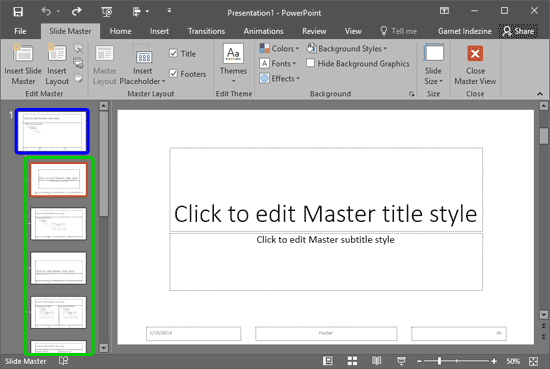The height and width of the screenshot is (369, 550).
Task: Open Background Styles dropdown
Action: coord(346,48)
